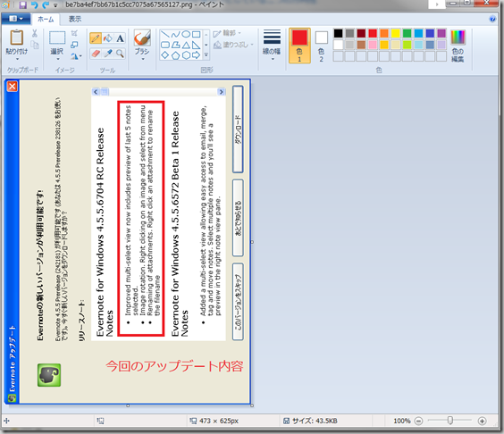Switch to the ホーム ribbon tab
Viewport: 504px width, 434px height.
tap(46, 20)
